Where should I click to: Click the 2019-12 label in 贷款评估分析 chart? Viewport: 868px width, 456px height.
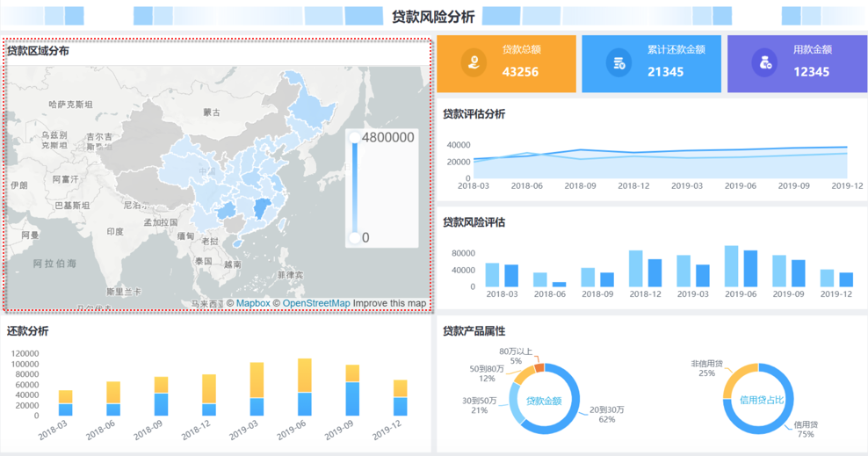click(x=847, y=186)
